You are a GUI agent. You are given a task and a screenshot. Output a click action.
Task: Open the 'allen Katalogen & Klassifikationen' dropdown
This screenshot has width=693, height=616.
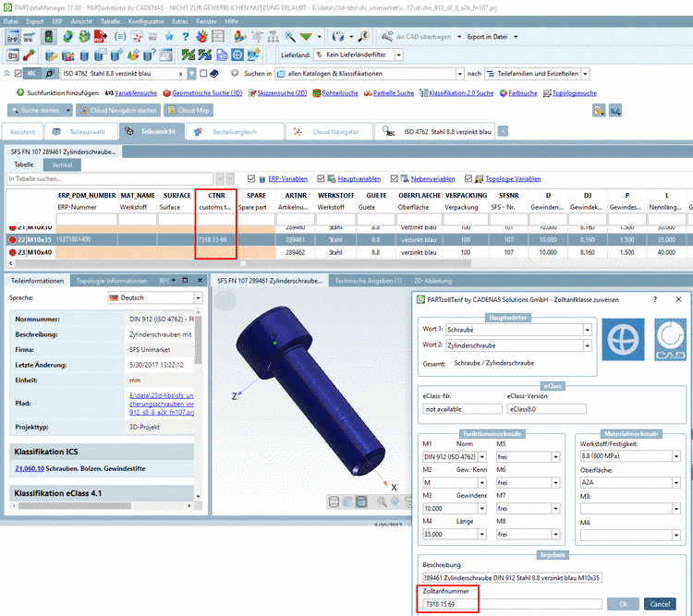point(459,74)
